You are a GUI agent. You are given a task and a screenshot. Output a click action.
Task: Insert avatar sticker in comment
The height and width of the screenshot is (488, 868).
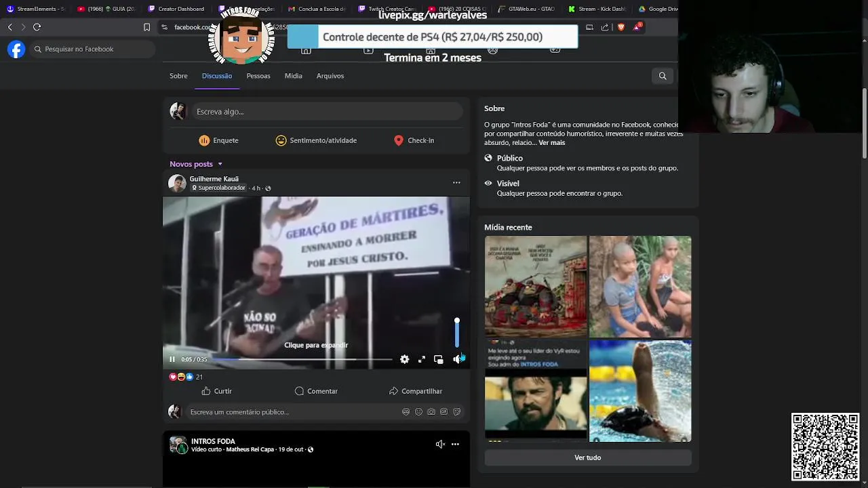(x=406, y=411)
